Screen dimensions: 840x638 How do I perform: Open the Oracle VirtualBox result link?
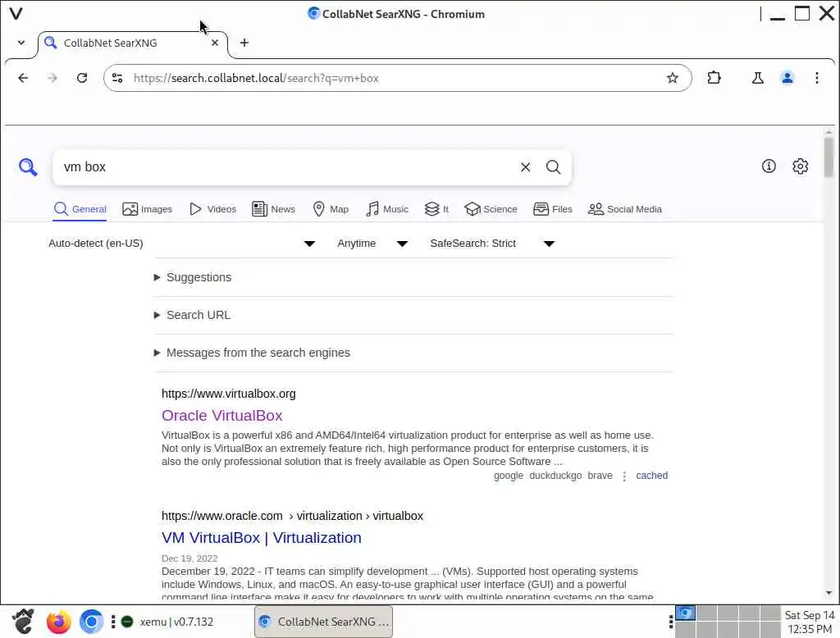coord(221,416)
